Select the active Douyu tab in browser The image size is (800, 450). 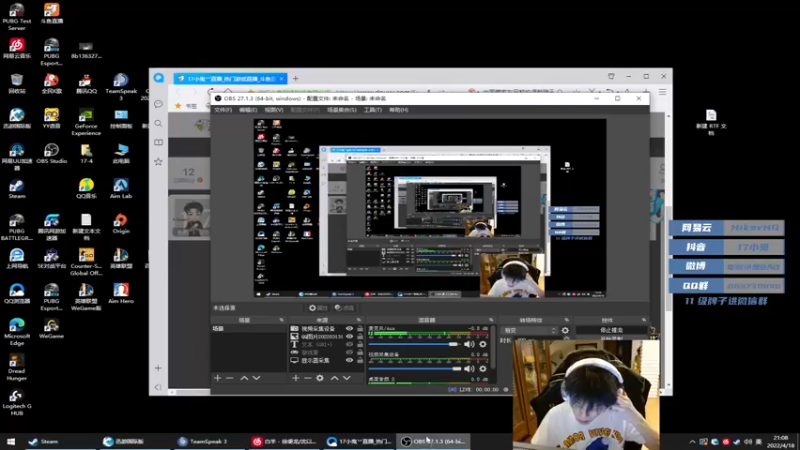coord(230,79)
